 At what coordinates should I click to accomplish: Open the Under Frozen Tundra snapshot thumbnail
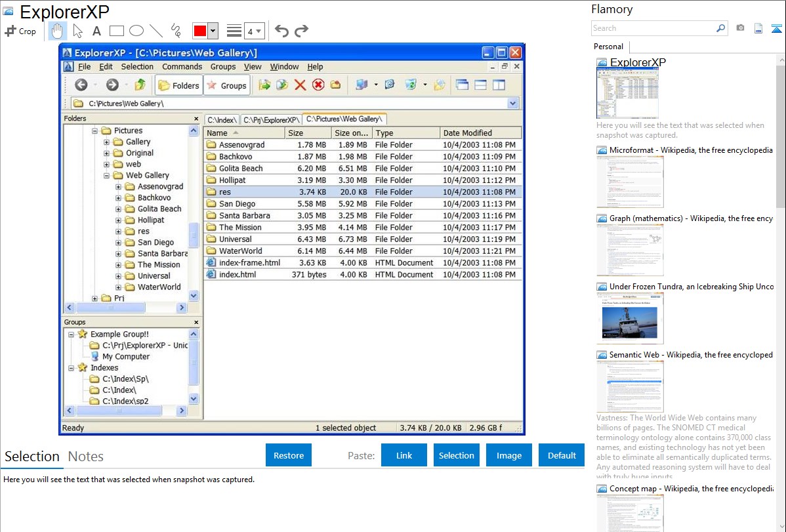tap(630, 318)
